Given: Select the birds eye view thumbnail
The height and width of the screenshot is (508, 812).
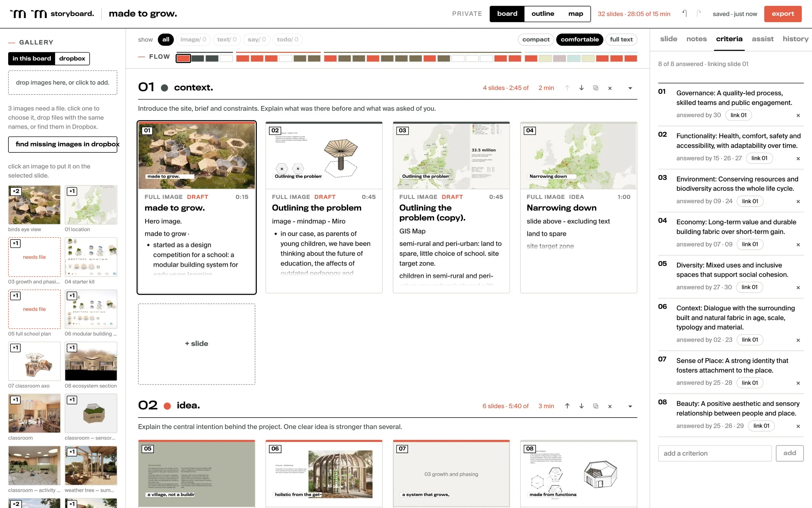Looking at the screenshot, I should tap(34, 205).
